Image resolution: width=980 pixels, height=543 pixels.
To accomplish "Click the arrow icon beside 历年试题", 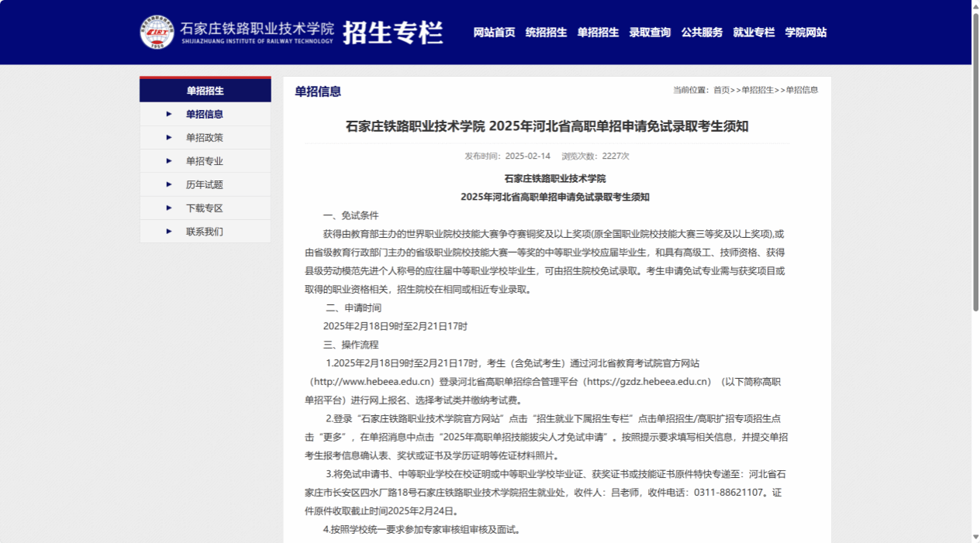I will pos(169,184).
